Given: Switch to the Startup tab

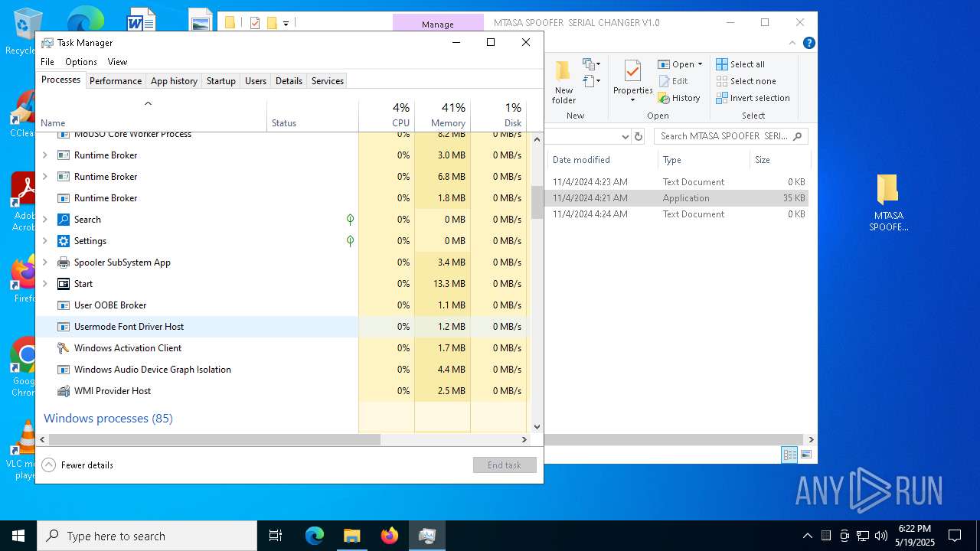Looking at the screenshot, I should click(x=221, y=80).
